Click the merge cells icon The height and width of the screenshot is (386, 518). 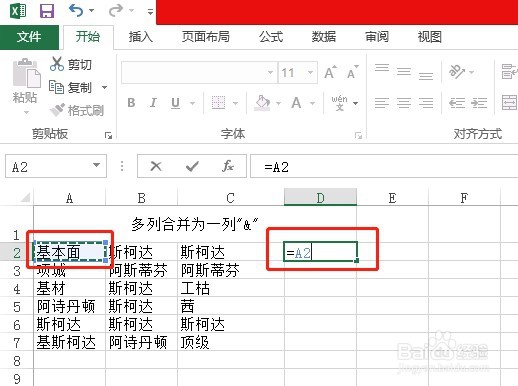click(x=510, y=102)
